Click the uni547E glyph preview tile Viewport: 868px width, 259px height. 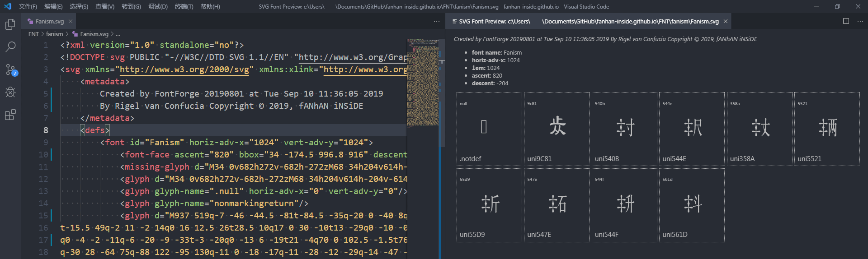pyautogui.click(x=557, y=205)
